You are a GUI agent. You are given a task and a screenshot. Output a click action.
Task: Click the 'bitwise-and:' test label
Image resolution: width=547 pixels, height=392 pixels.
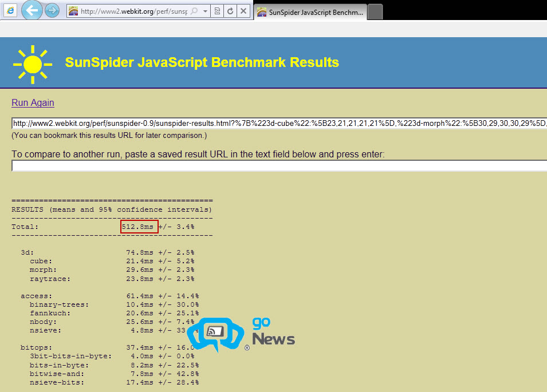[x=57, y=374]
